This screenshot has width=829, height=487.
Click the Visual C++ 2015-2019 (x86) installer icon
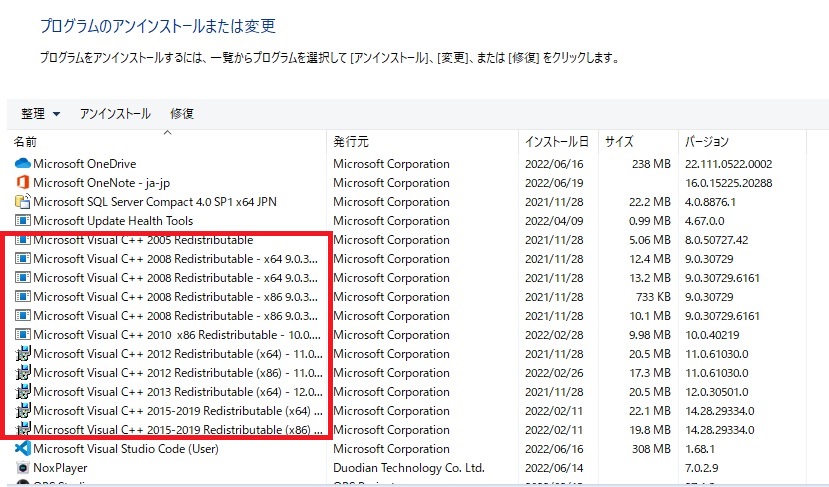(23, 430)
